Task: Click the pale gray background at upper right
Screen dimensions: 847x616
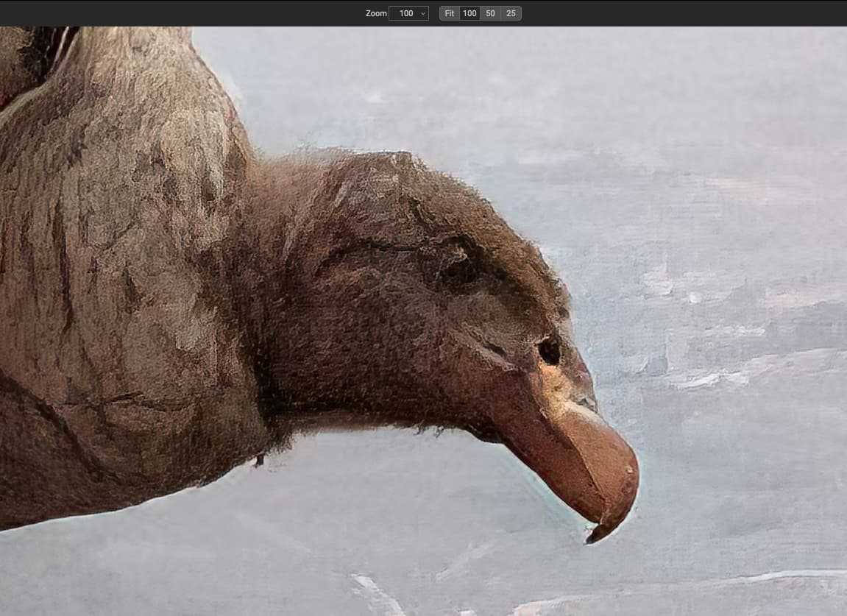Action: 699,88
